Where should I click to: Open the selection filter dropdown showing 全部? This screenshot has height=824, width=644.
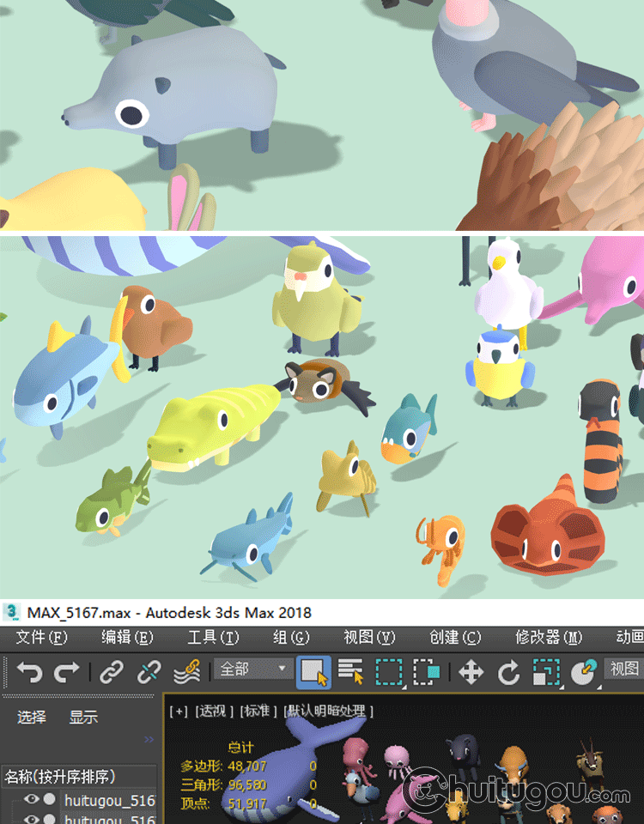coord(253,669)
